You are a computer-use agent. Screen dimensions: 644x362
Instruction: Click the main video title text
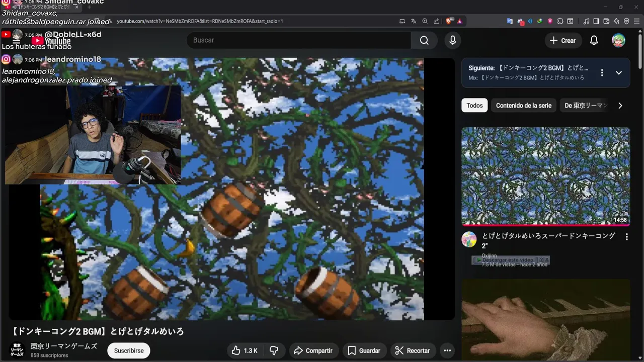(x=98, y=331)
